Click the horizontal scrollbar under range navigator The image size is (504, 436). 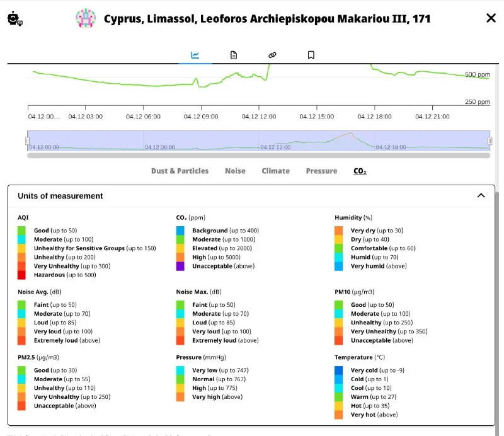pyautogui.click(x=258, y=155)
